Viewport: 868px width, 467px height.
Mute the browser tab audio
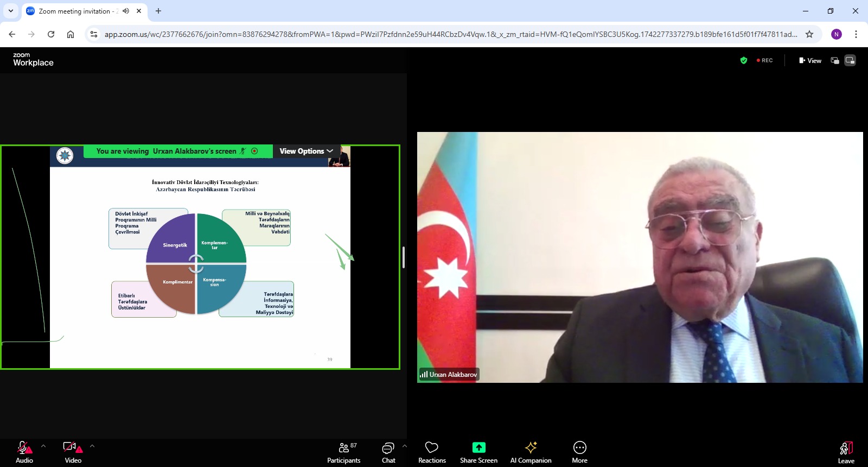[126, 11]
